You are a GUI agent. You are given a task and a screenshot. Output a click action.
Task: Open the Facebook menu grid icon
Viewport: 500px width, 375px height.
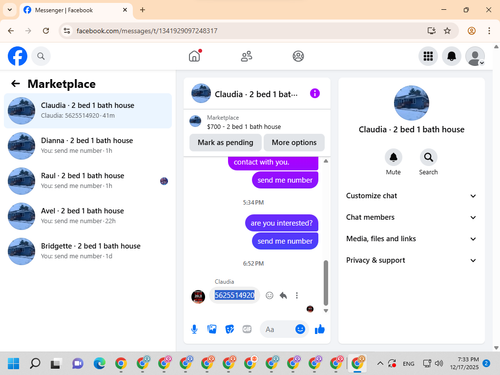[428, 56]
